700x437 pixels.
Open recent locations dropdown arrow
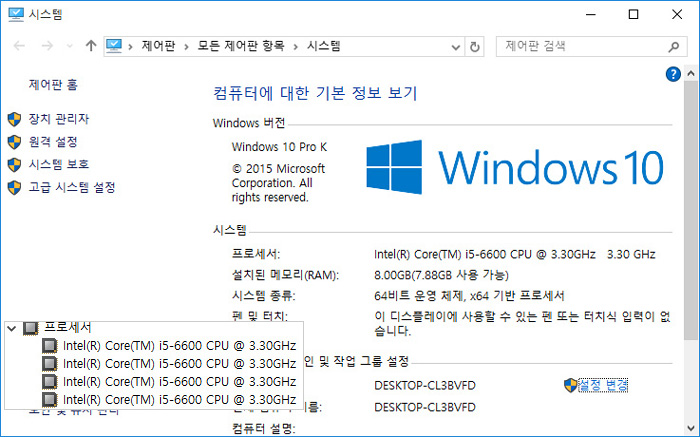pyautogui.click(x=69, y=46)
